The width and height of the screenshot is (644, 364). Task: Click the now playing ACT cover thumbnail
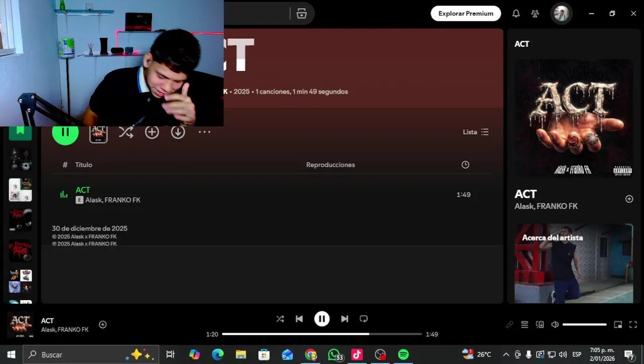[21, 325]
